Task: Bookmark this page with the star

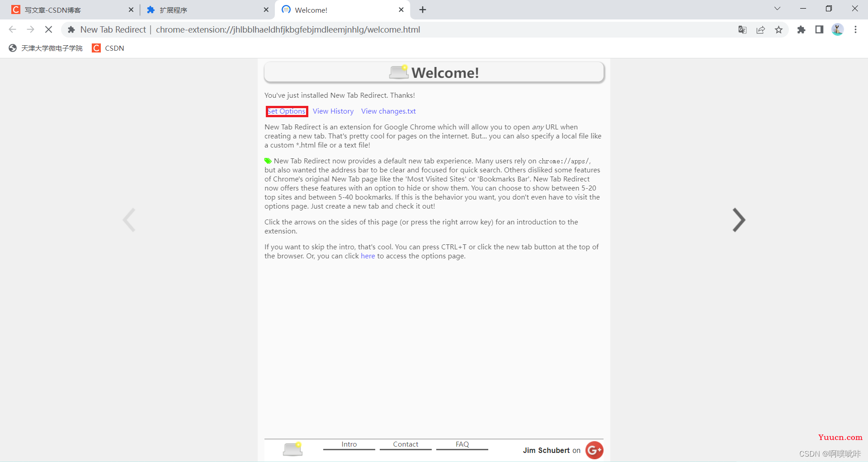Action: pos(778,29)
